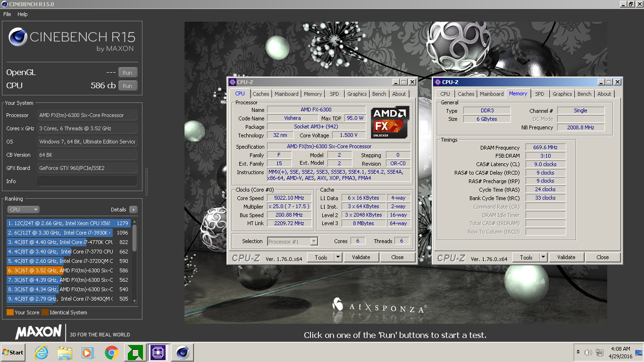Open the green AMD OverDrive taskbar icon
This screenshot has width=644, height=362.
click(x=134, y=353)
